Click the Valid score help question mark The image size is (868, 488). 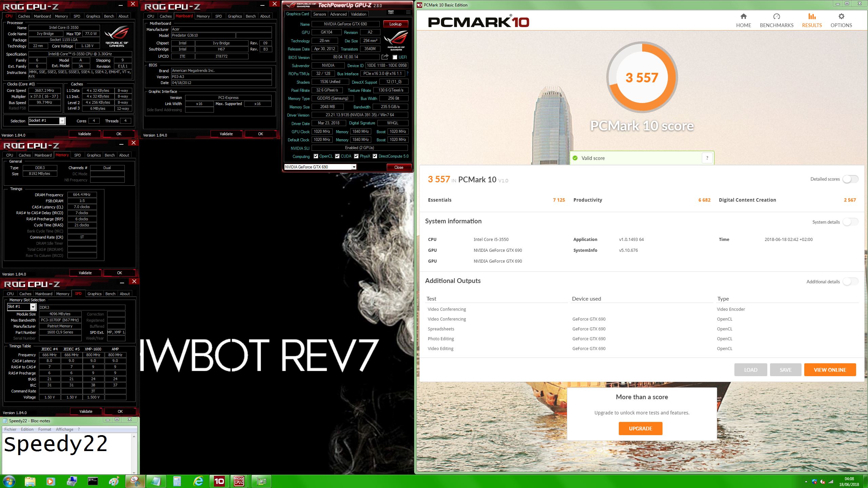(707, 158)
